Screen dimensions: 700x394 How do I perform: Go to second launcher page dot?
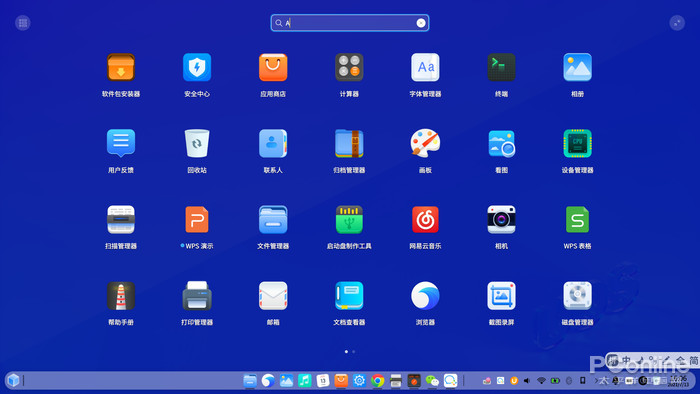[354, 352]
